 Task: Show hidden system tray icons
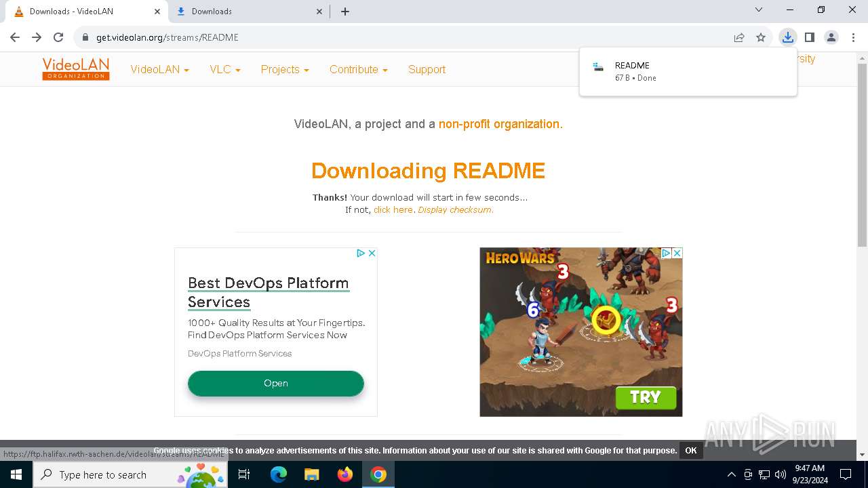coord(731,474)
